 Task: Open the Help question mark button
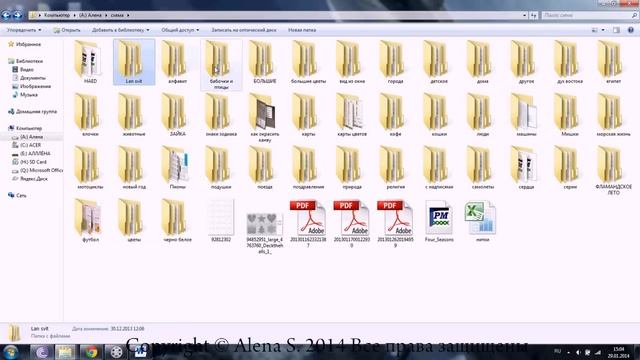point(631,30)
